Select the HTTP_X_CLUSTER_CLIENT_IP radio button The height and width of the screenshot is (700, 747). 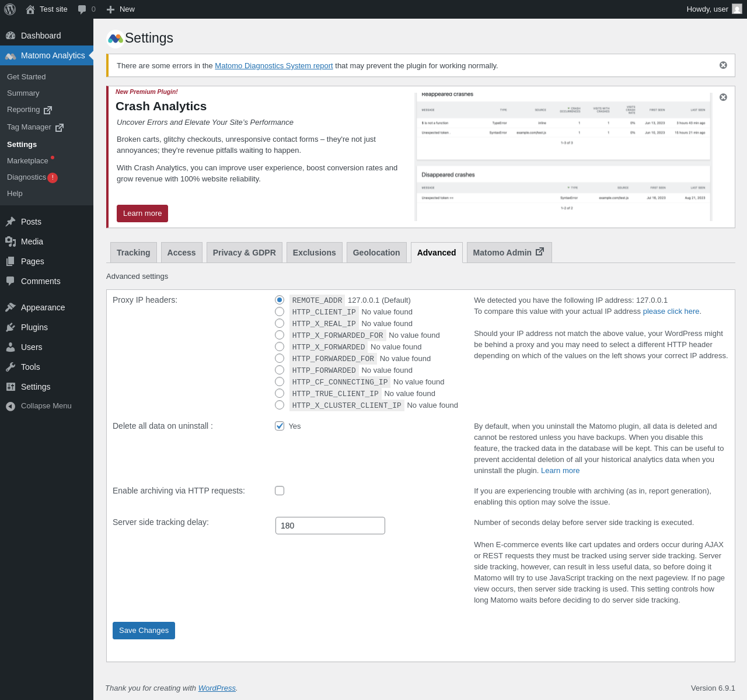pos(280,405)
